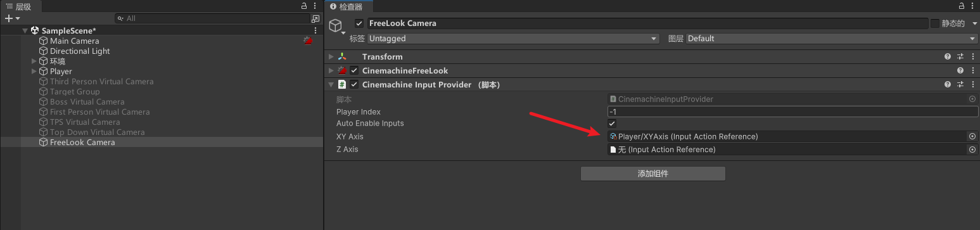The image size is (980, 230).
Task: Uncheck Auto Enable Inputs
Action: click(612, 124)
